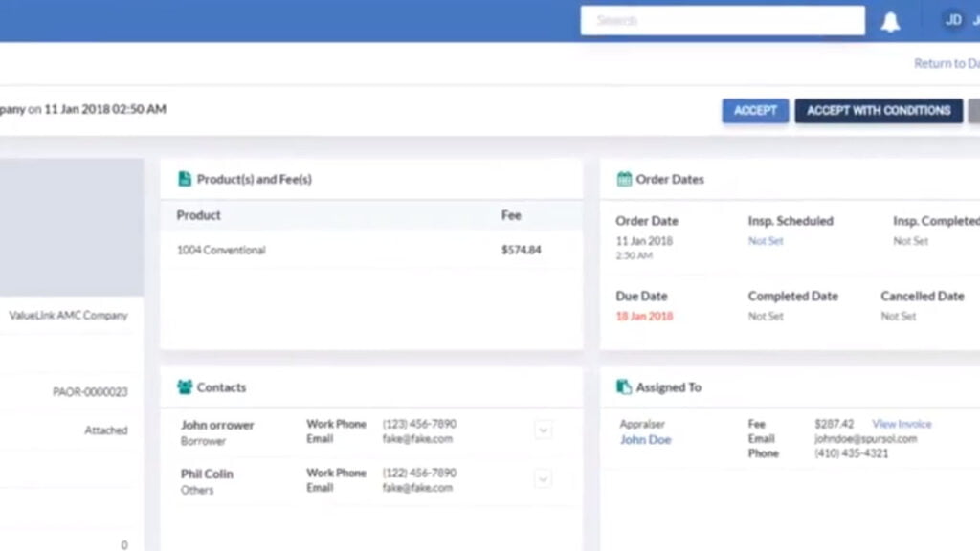This screenshot has width=980, height=551.
Task: Expand John orrower contact details
Action: pyautogui.click(x=544, y=430)
